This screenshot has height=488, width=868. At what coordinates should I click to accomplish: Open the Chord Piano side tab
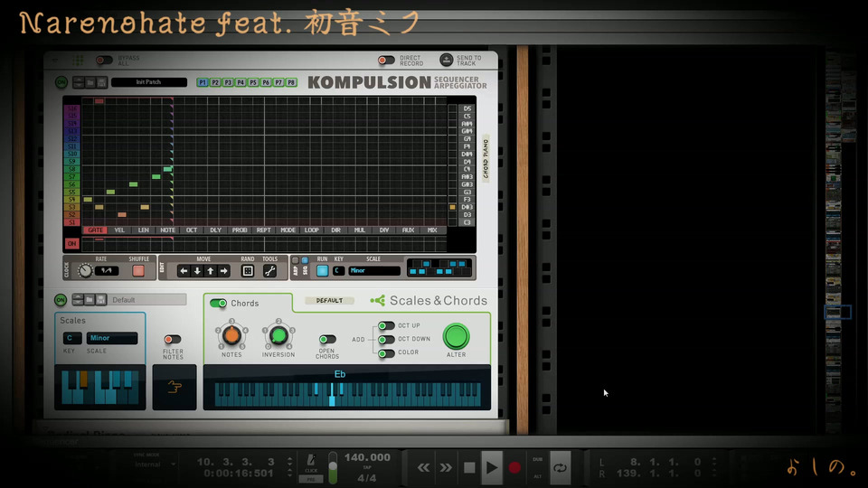(x=486, y=158)
